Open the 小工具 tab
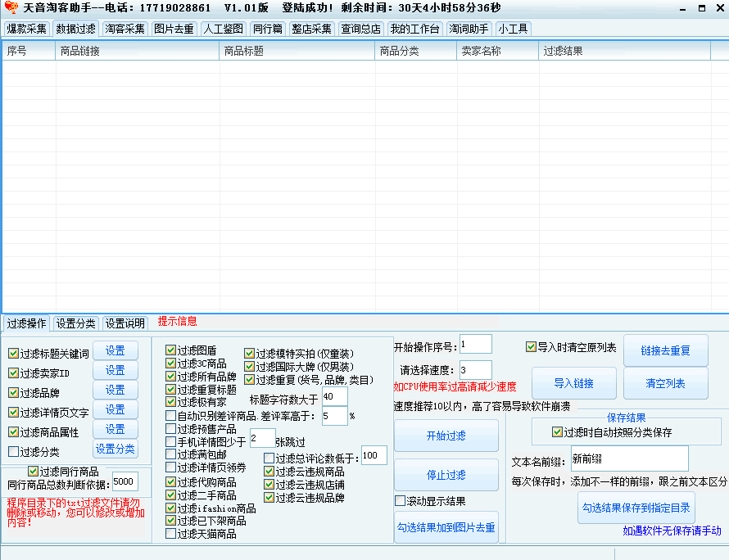Viewport: 729px width, 560px height. point(513,29)
